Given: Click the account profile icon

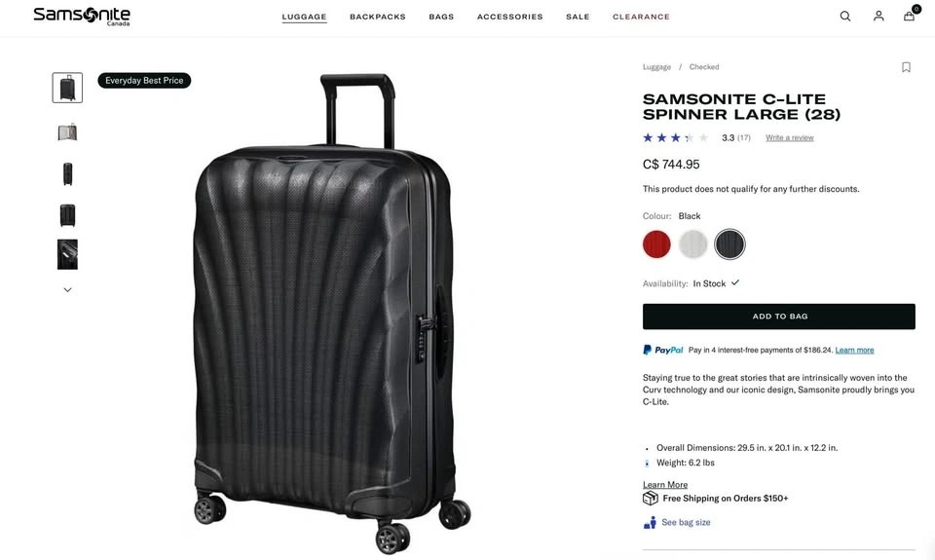Looking at the screenshot, I should coord(879,17).
